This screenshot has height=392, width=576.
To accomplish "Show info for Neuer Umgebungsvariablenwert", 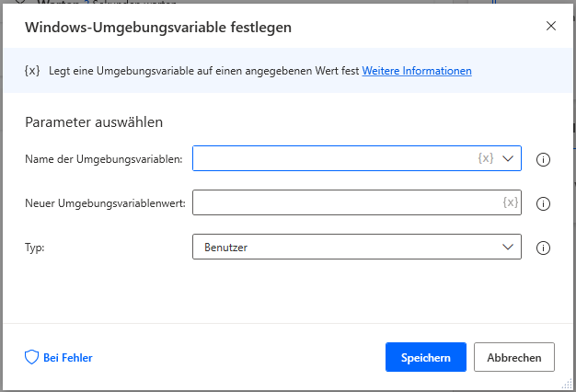I will (543, 203).
